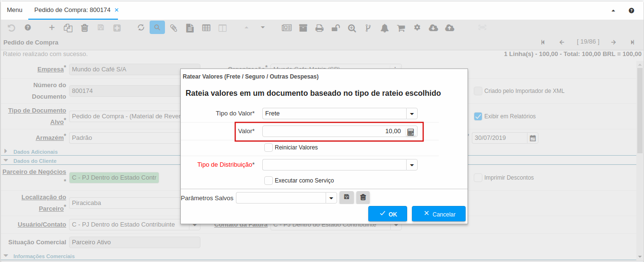Screen dimensions: 644x262
Task: Click the refresh icon in toolbar
Action: pos(141,28)
